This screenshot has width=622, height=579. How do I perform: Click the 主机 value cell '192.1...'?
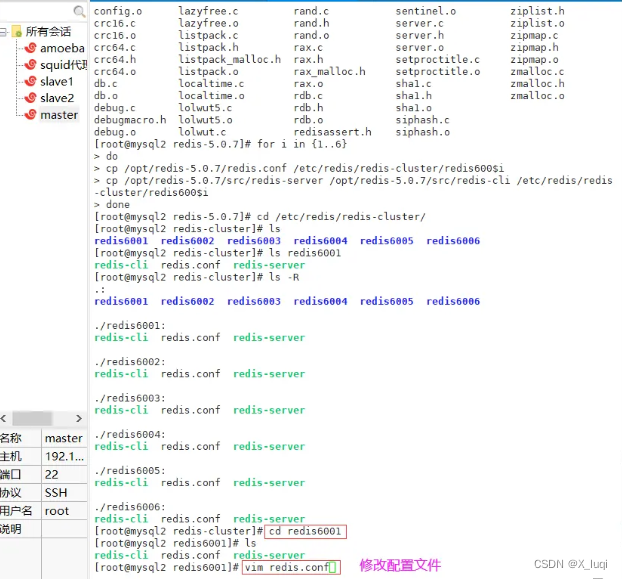tap(64, 456)
